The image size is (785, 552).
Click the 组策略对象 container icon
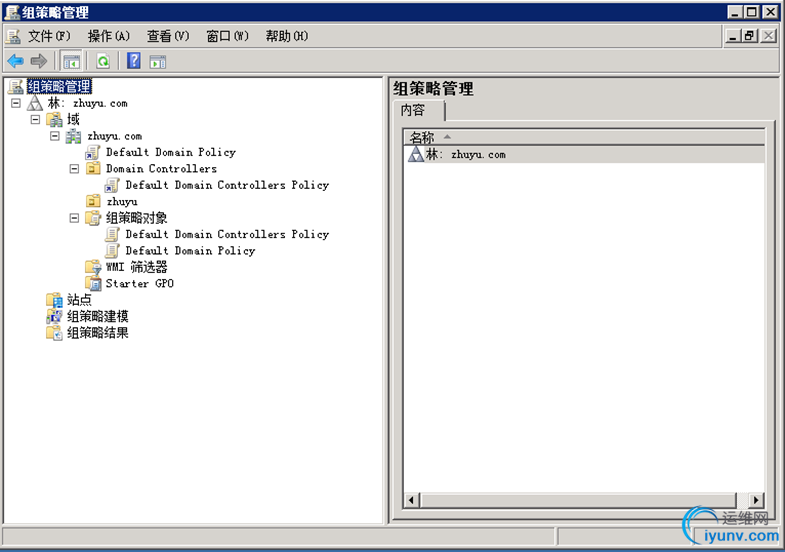[x=93, y=218]
